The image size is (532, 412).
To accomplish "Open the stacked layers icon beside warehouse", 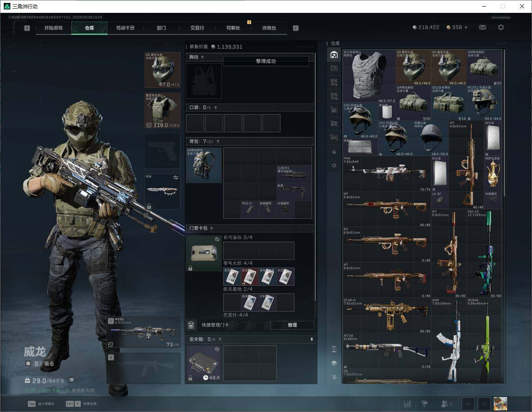I will click(334, 363).
